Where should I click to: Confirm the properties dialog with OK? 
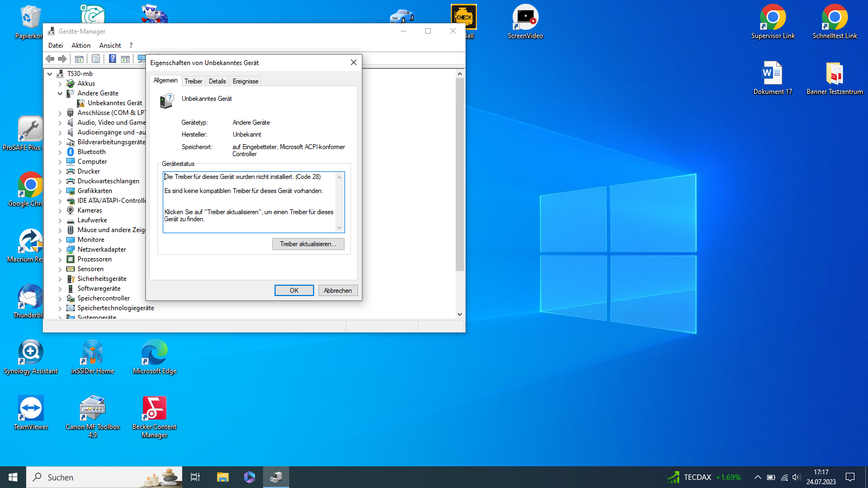coord(294,290)
